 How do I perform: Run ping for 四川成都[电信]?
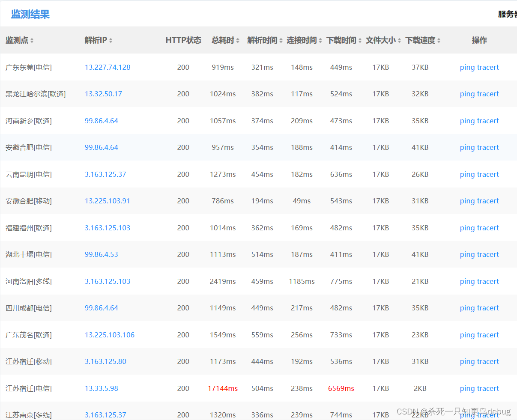(x=467, y=308)
